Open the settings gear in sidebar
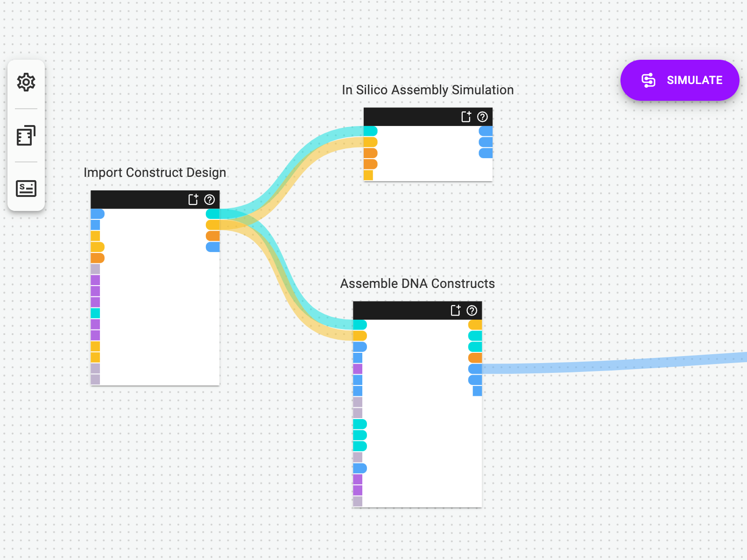The image size is (747, 560). tap(26, 82)
